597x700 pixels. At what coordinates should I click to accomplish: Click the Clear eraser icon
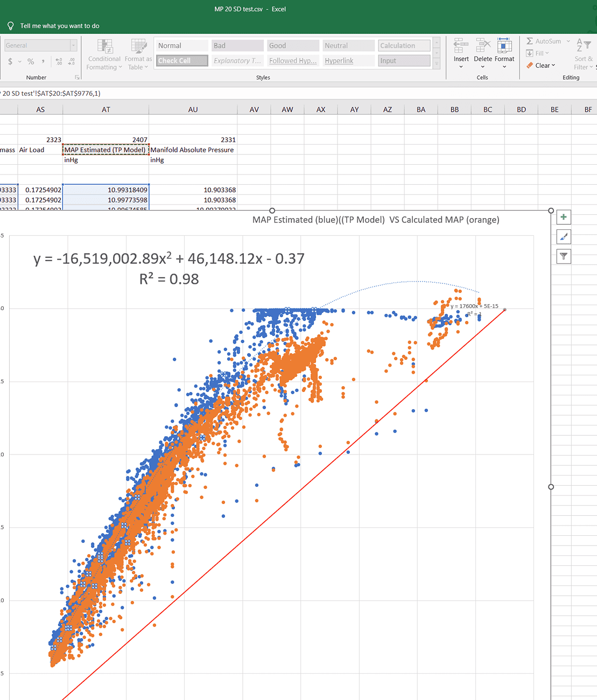point(530,66)
